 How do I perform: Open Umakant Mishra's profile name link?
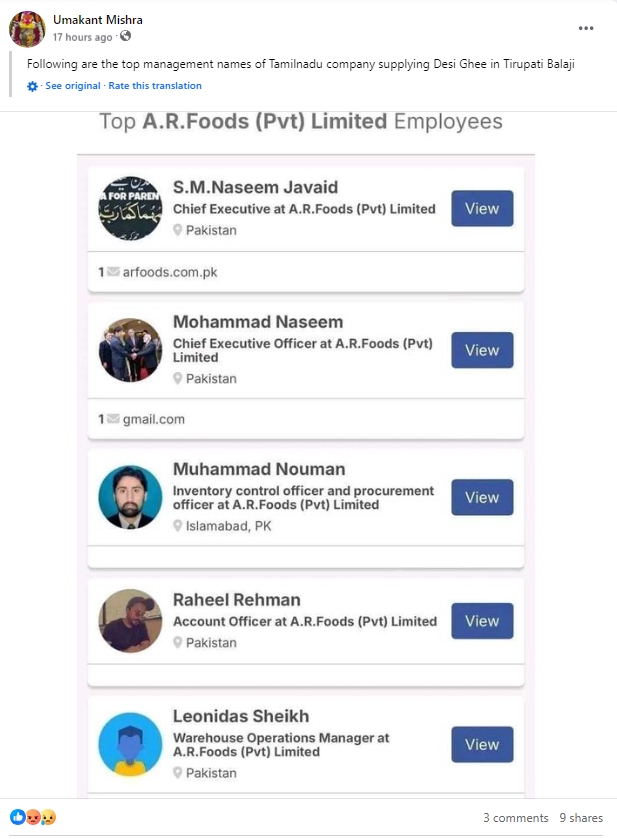point(97,20)
